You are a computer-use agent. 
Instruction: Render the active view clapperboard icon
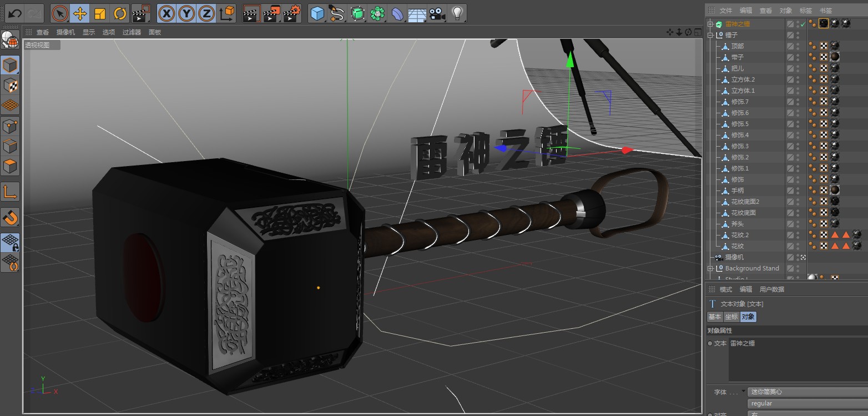pos(252,13)
